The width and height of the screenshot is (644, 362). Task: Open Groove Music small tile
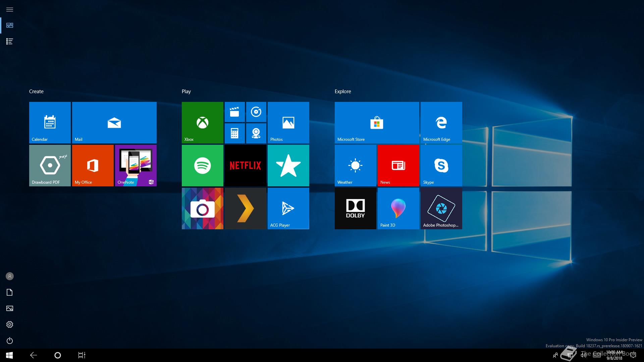[256, 112]
